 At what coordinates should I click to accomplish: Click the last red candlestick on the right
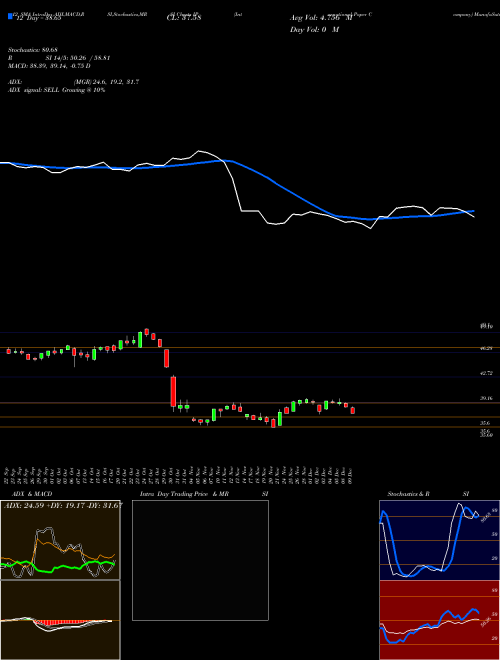[353, 410]
